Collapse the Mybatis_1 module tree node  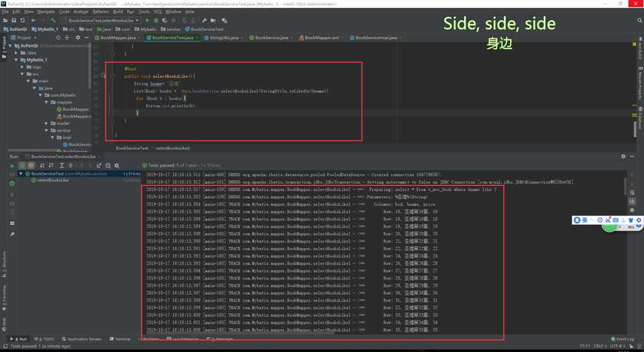17,60
